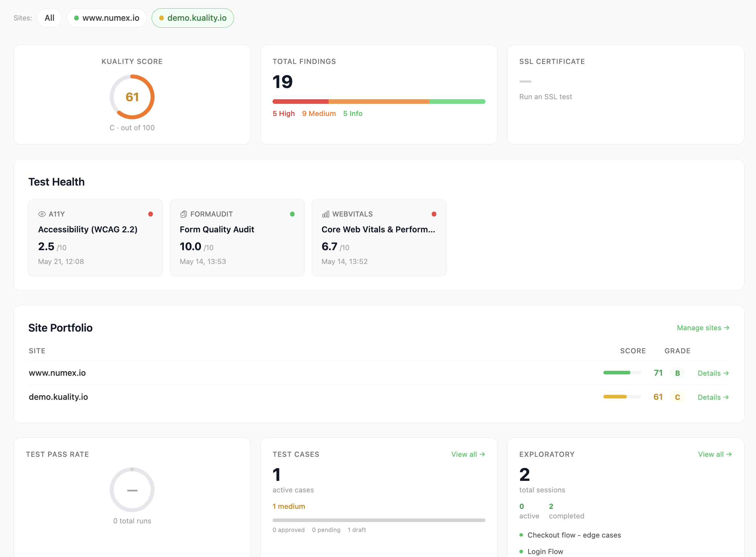Open Details for www.numex.io

click(x=713, y=373)
